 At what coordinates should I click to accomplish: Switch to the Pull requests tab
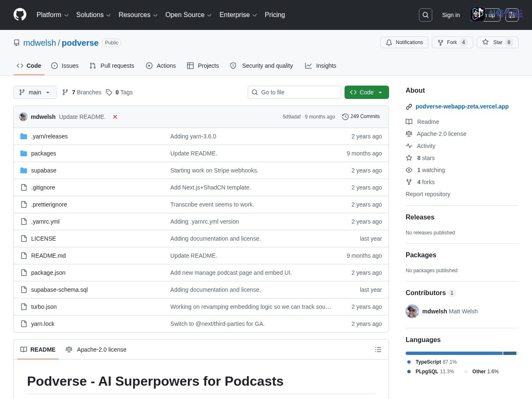112,66
